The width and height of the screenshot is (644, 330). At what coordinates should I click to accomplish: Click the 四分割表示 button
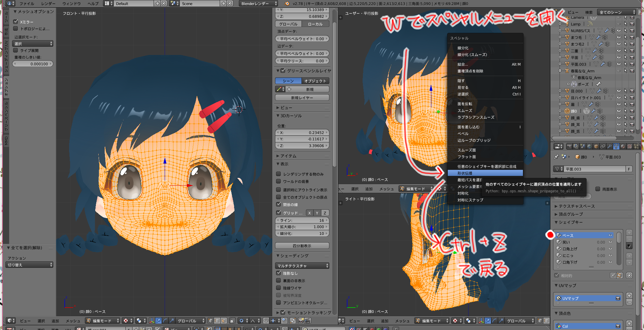pos(302,246)
